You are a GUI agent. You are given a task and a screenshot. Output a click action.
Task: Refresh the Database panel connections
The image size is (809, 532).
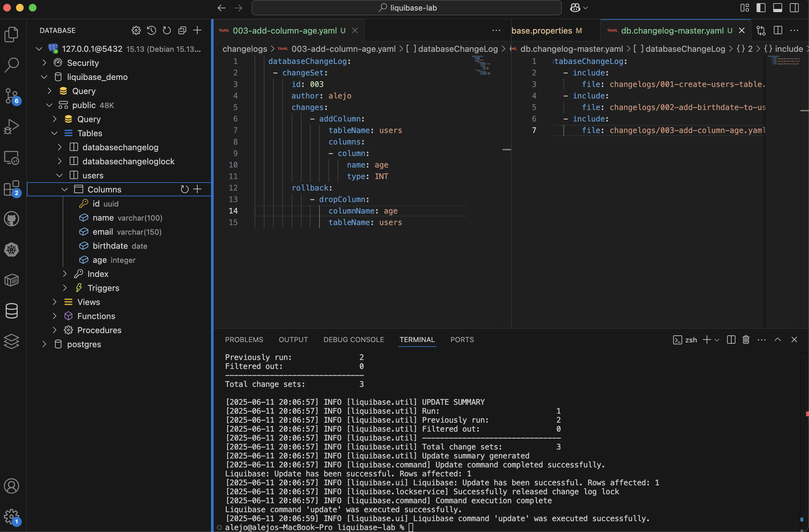pos(167,31)
